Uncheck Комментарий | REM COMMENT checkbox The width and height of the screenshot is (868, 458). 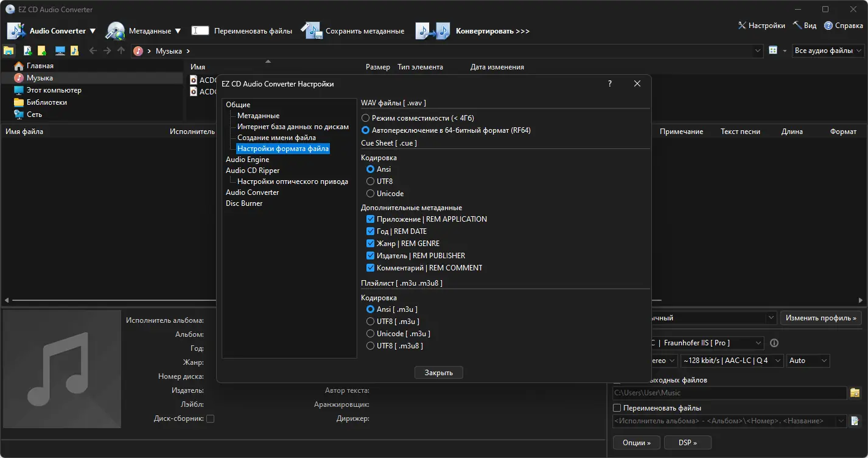coord(370,268)
